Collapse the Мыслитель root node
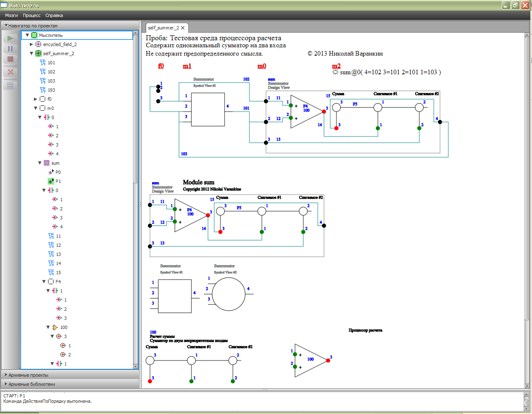532x414 pixels. 27,35
